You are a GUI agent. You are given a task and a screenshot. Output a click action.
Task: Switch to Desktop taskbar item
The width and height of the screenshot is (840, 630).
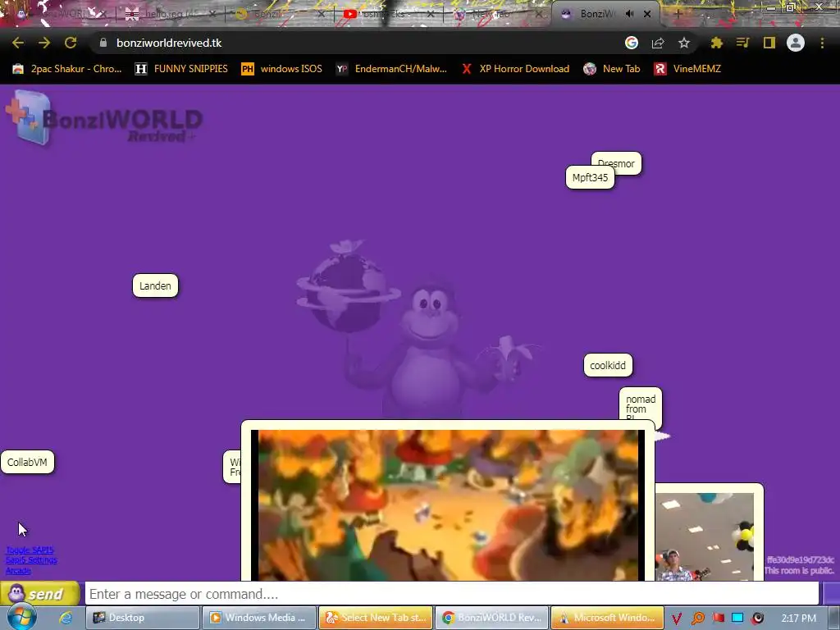click(x=142, y=618)
